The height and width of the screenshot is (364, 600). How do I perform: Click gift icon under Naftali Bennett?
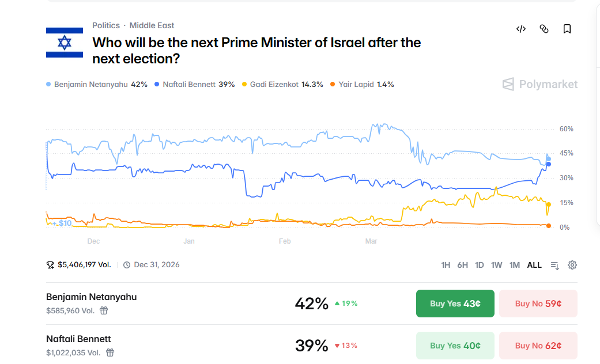pos(110,352)
